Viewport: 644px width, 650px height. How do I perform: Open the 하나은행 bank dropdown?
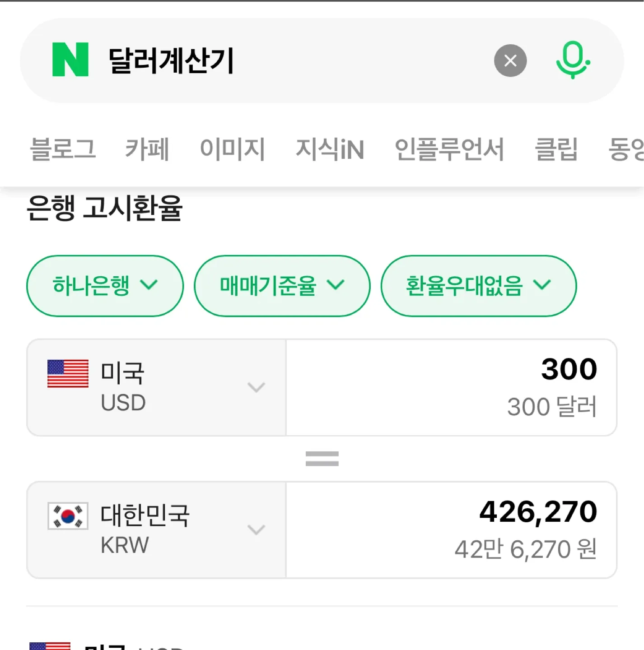[105, 285]
